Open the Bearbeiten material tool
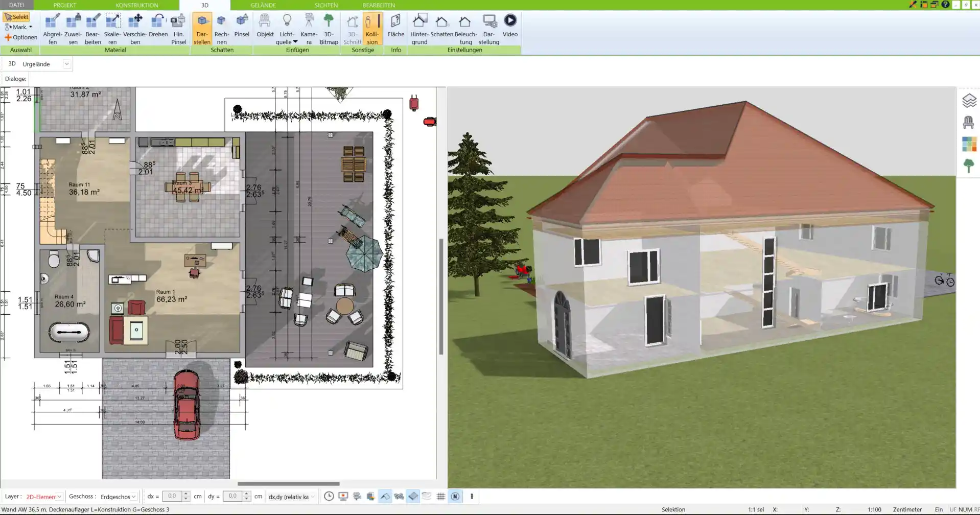The height and width of the screenshot is (515, 980). point(92,29)
